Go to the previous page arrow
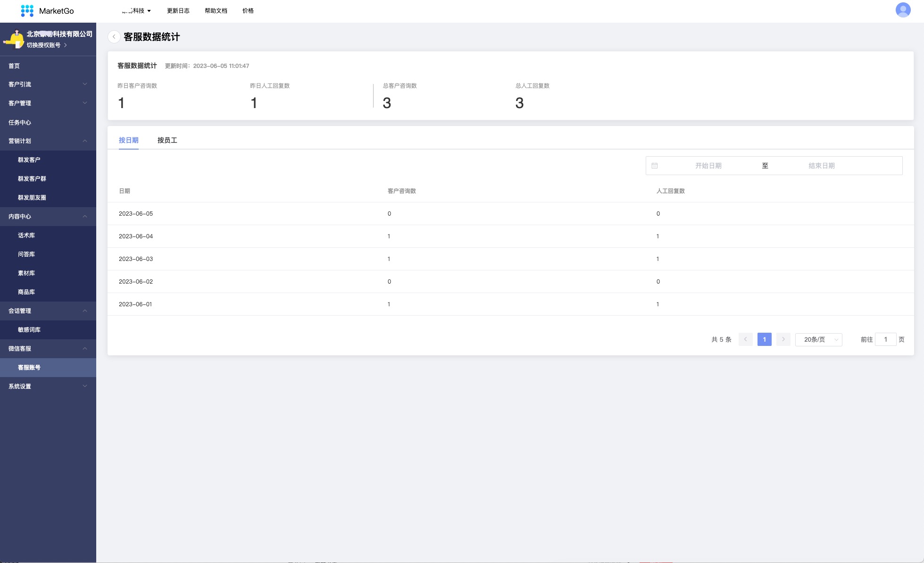Image resolution: width=924 pixels, height=563 pixels. pos(745,339)
